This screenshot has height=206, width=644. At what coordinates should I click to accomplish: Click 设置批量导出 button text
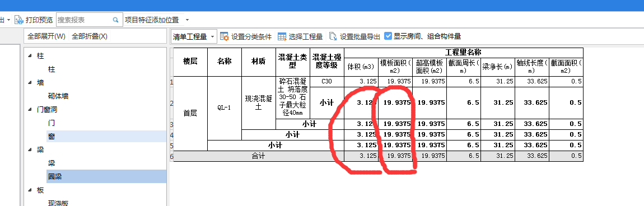360,36
